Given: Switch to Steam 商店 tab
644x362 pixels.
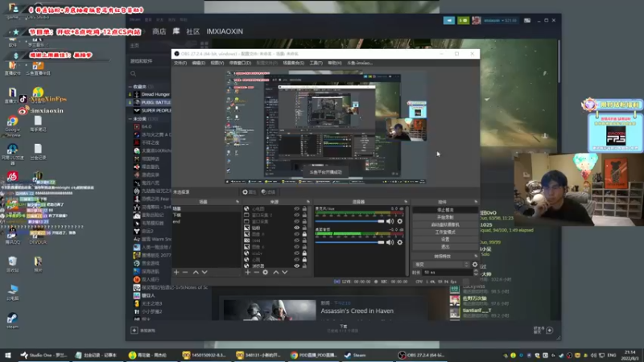Looking at the screenshot, I should pos(159,31).
